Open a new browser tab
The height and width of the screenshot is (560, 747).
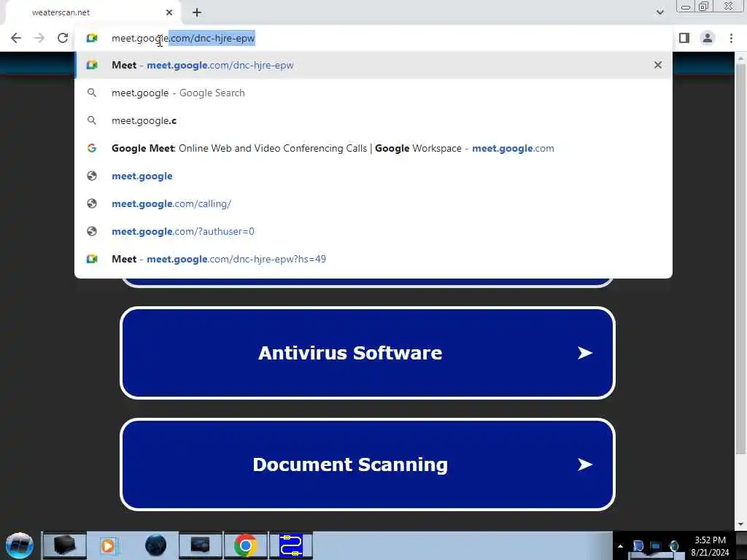197,12
